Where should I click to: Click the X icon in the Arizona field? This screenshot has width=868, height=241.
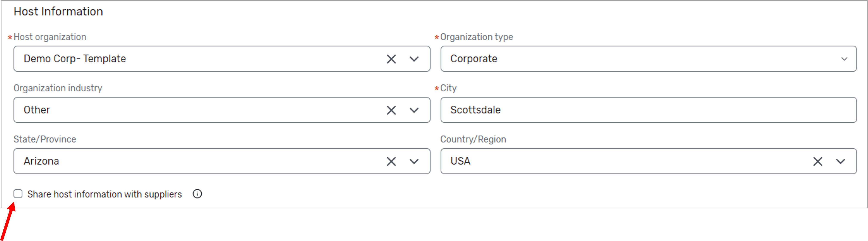(x=391, y=161)
